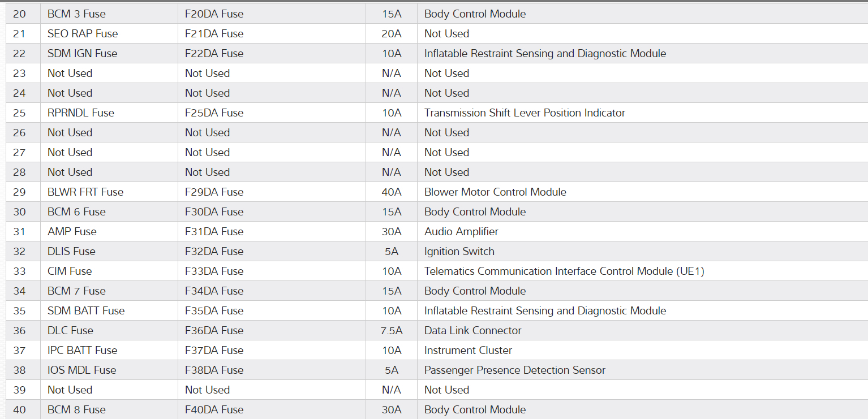Click the "Ignition Switch" cell
This screenshot has height=419, width=868.
tap(459, 251)
